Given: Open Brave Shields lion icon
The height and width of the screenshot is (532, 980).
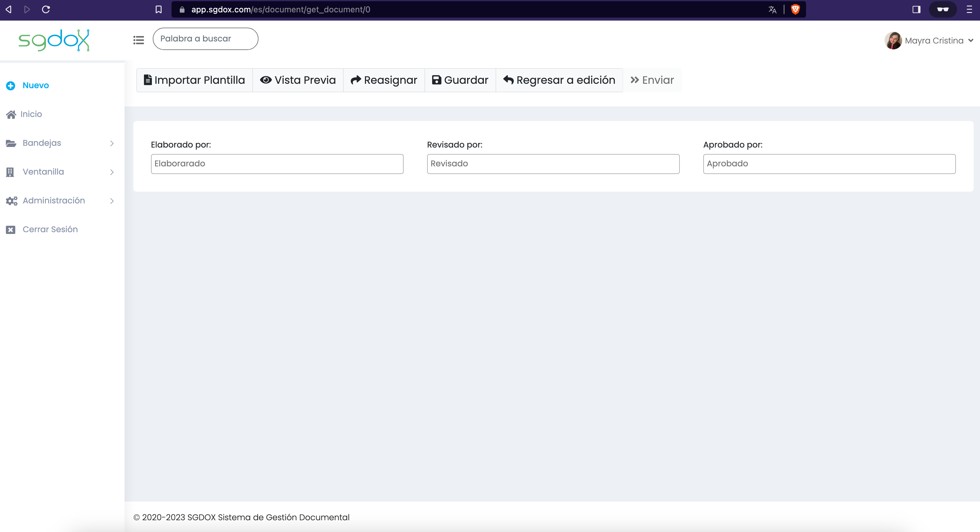Looking at the screenshot, I should (796, 9).
